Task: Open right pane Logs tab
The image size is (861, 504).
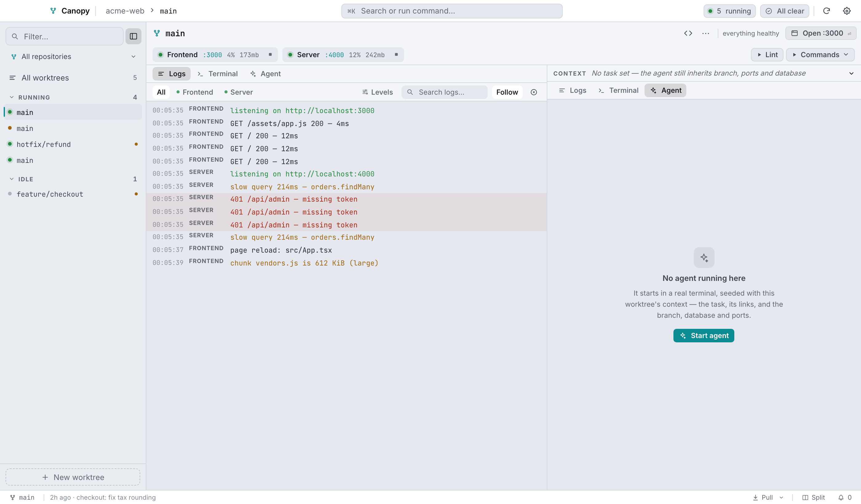Action: [572, 90]
